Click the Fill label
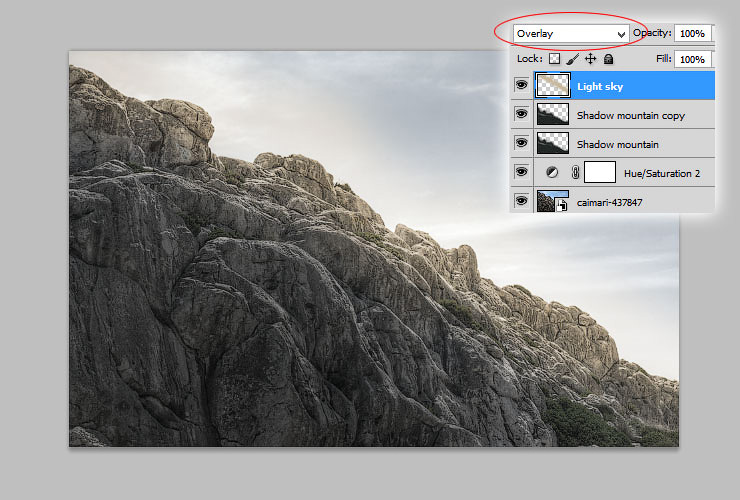 663,59
